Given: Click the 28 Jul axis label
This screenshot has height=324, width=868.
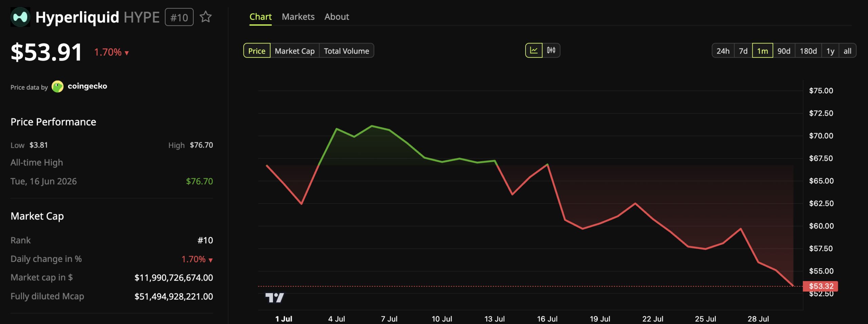Looking at the screenshot, I should click(x=758, y=319).
